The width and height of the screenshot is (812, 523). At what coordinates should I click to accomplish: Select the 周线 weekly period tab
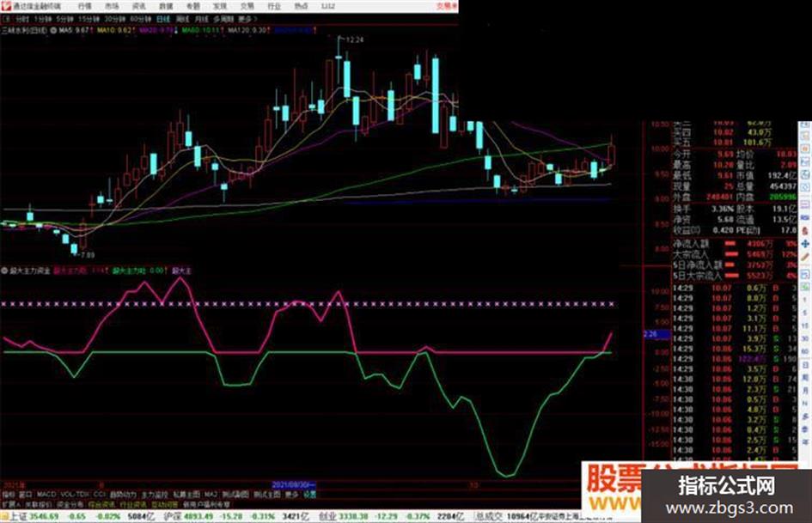(183, 19)
